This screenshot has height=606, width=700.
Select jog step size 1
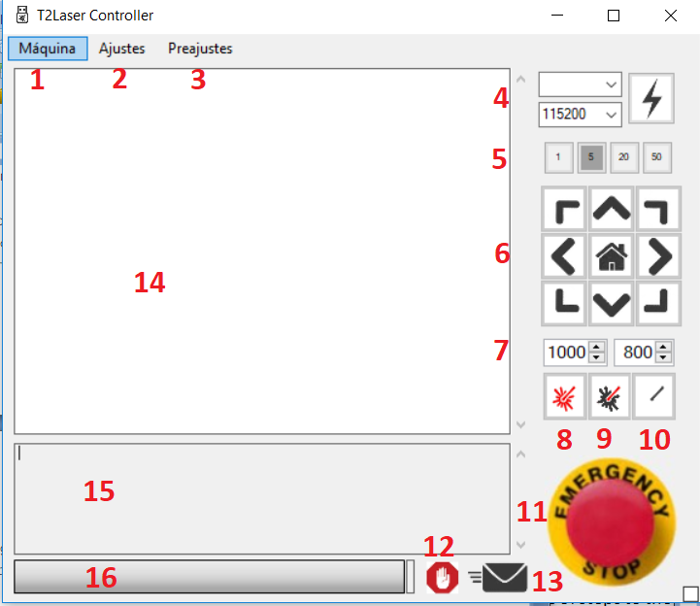558,157
